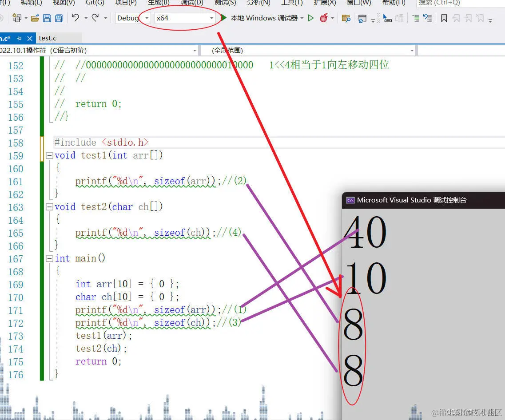
Task: Click the 搜索 (Ctrl+Q) search box
Action: (x=460, y=3)
